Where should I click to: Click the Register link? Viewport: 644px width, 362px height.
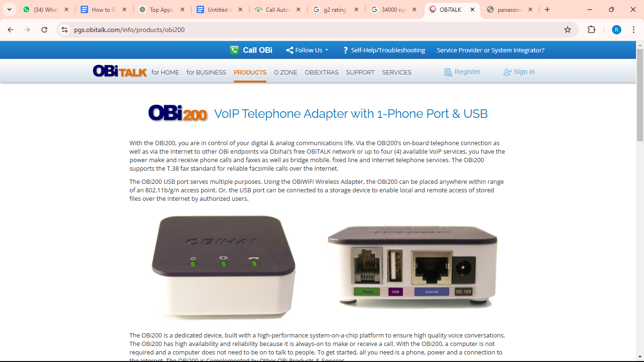[462, 72]
